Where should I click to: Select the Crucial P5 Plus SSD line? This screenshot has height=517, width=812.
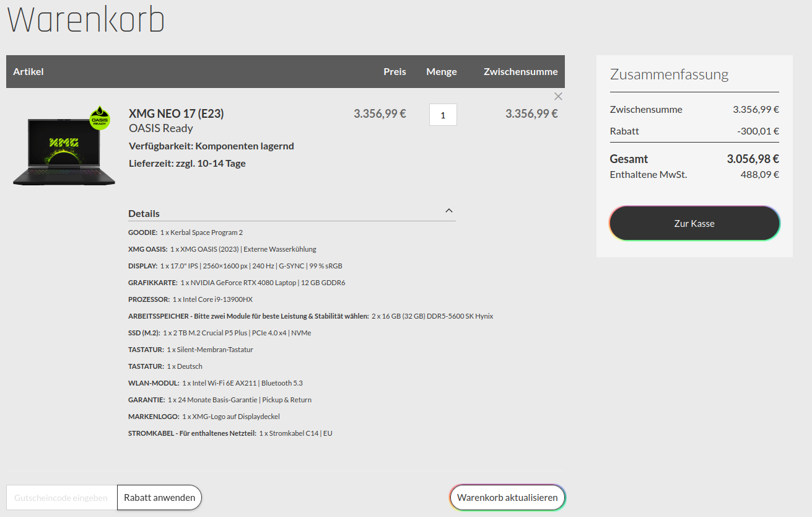coord(220,333)
